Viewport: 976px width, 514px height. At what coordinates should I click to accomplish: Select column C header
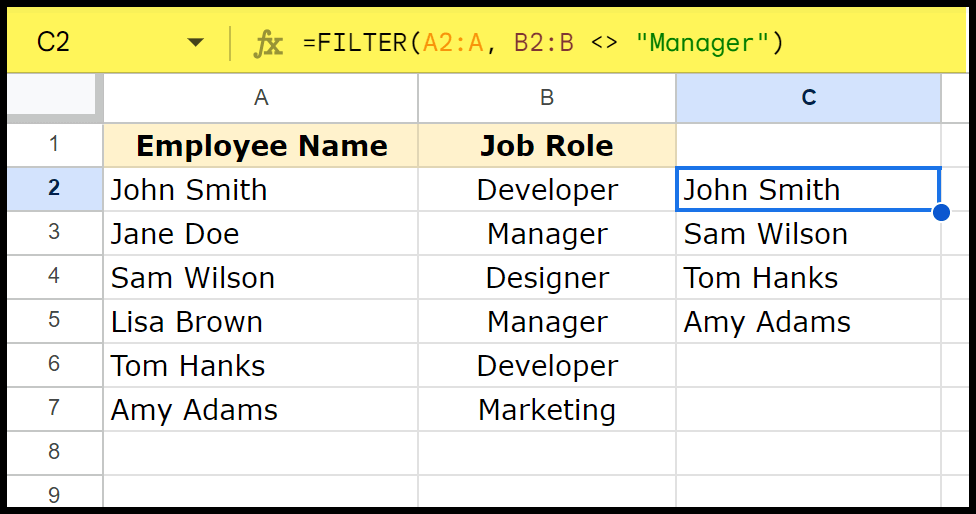(809, 98)
